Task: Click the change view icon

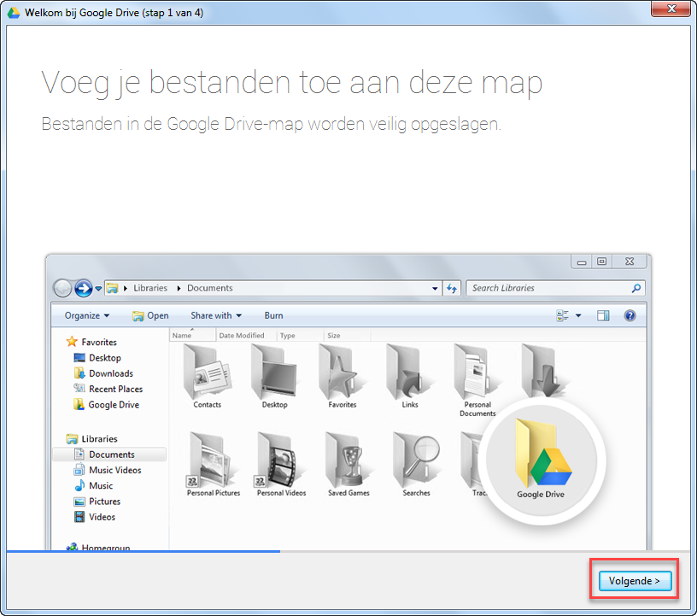Action: tap(562, 316)
